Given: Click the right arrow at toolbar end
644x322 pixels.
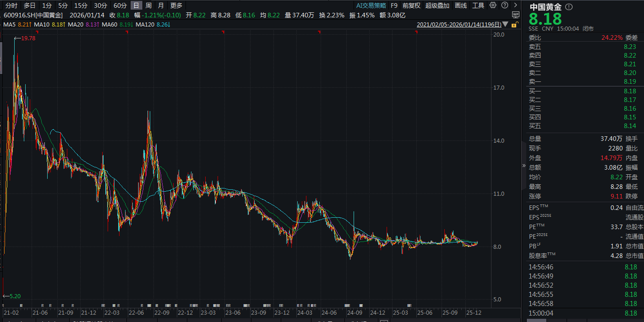Looking at the screenshot, I should coord(515,5).
